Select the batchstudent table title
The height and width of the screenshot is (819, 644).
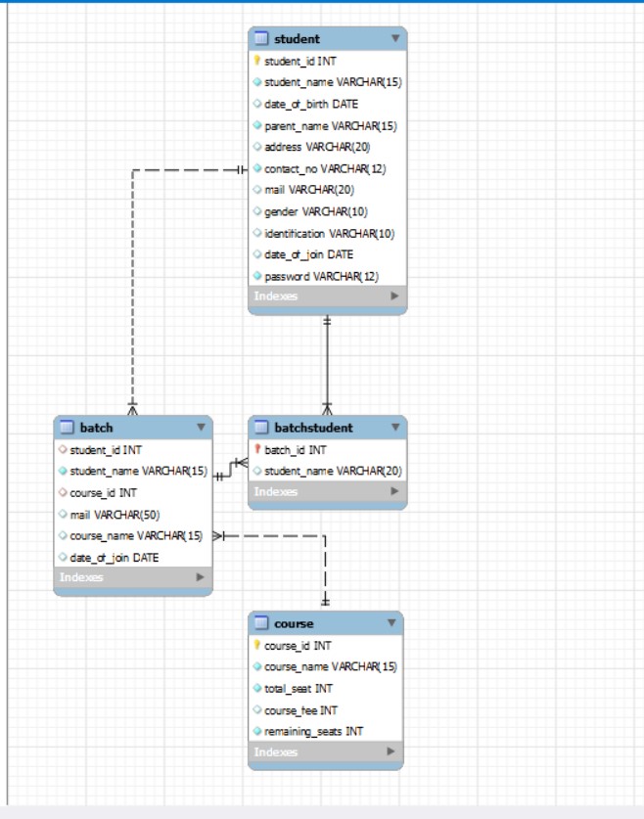[x=313, y=428]
